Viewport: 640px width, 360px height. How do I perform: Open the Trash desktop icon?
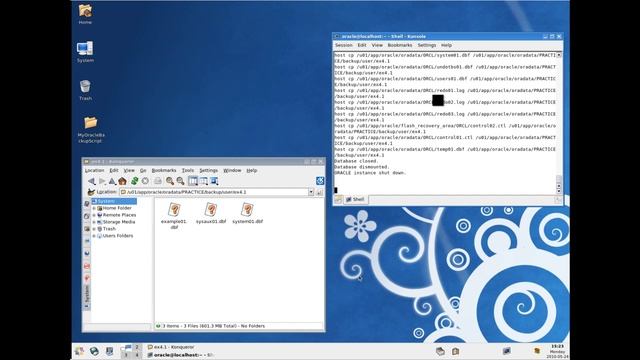(85, 90)
